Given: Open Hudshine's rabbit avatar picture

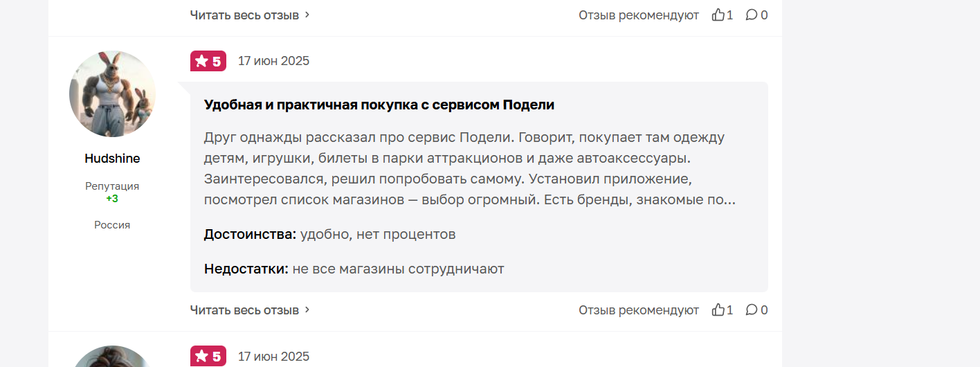Looking at the screenshot, I should (x=112, y=93).
